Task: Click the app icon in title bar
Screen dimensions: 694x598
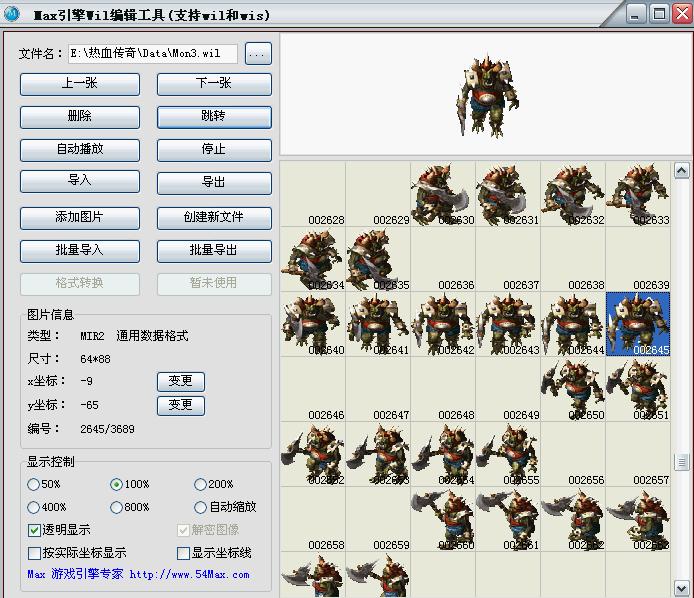Action: pyautogui.click(x=13, y=14)
